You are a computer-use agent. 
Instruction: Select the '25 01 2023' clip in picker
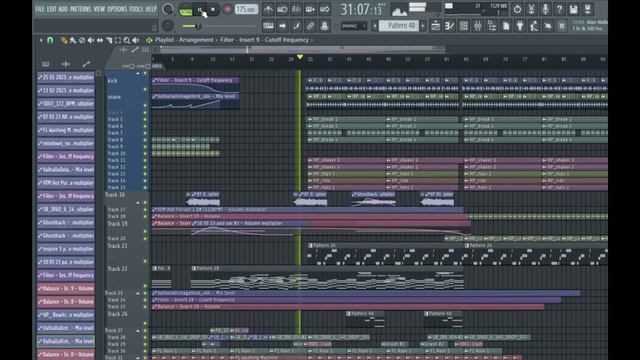click(66, 77)
